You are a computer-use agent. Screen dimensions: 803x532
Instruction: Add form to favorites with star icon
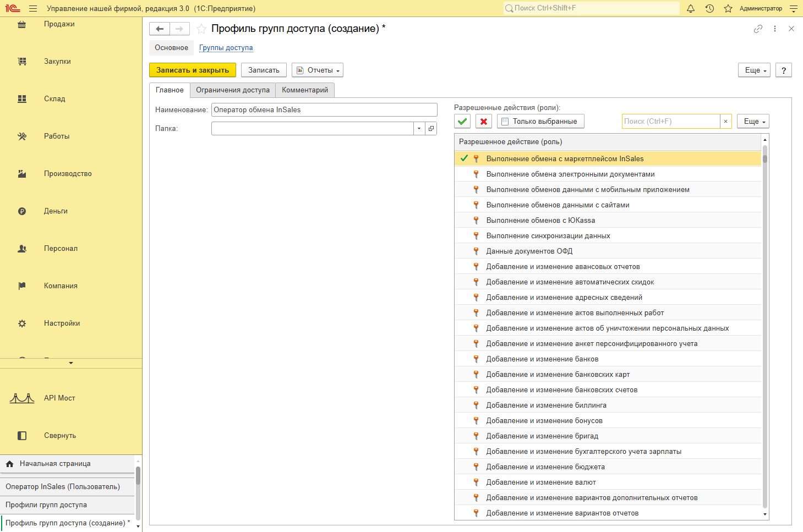point(201,29)
